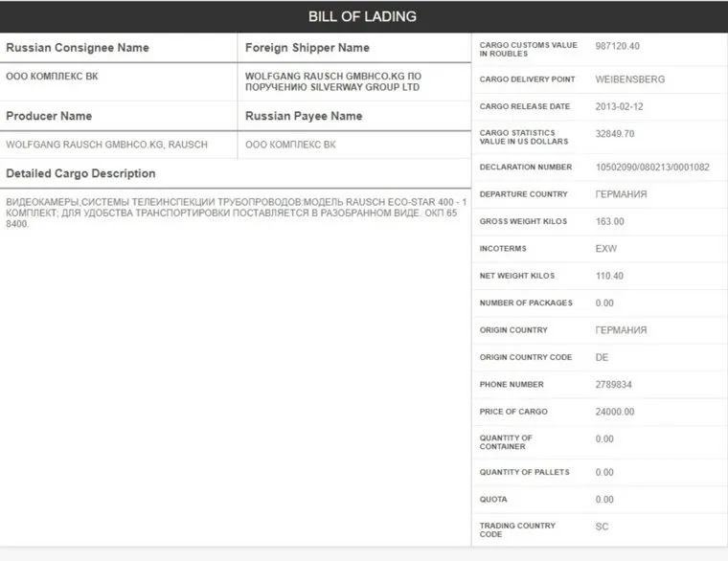Click the Producer Name heading

coord(49,116)
